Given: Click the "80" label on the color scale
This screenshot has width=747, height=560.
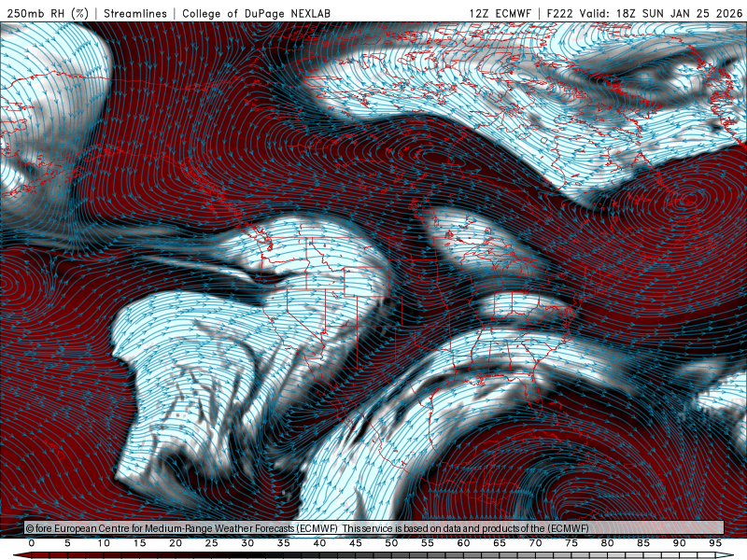Looking at the screenshot, I should tap(608, 543).
